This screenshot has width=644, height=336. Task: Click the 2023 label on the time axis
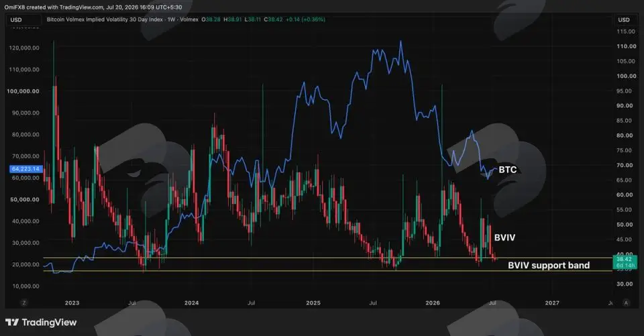click(72, 302)
